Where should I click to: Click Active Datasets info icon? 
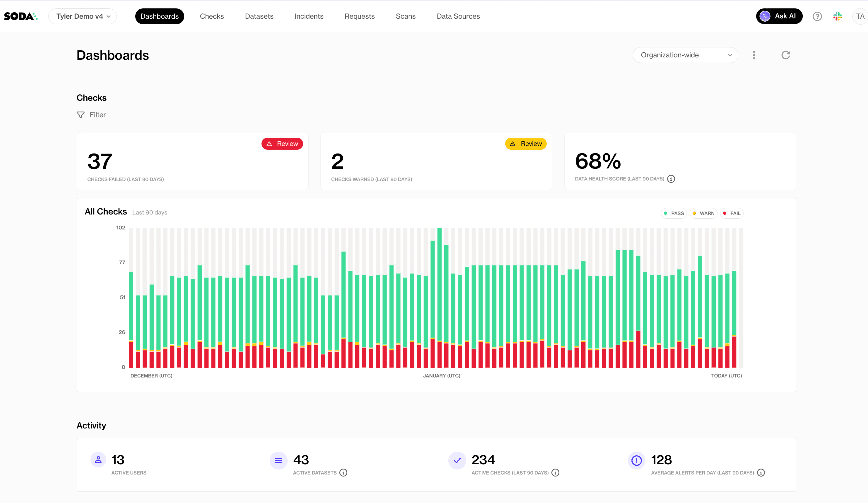point(343,473)
